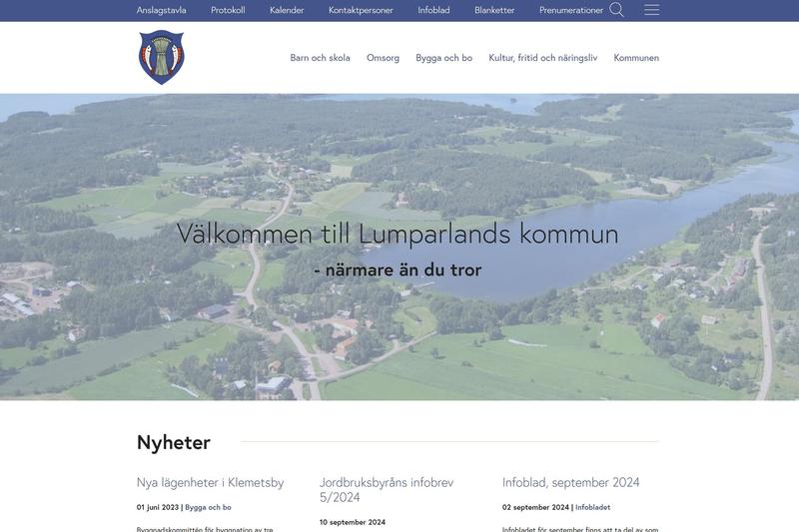Select Kontaktpersoner in top navigation
Screen dimensions: 799x532
[x=361, y=10]
